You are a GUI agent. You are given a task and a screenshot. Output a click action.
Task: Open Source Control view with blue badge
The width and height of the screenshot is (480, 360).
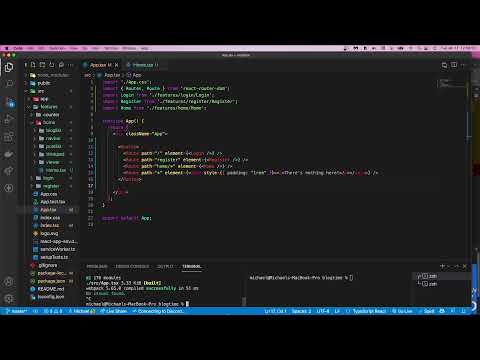(x=9, y=102)
